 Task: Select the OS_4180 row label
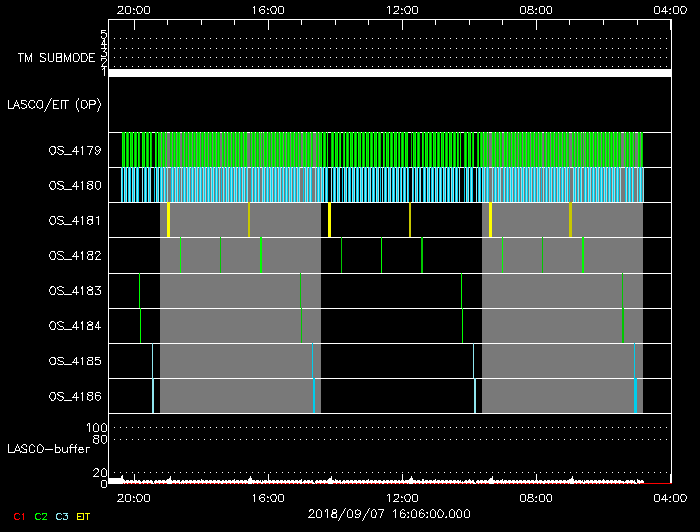[x=74, y=186]
